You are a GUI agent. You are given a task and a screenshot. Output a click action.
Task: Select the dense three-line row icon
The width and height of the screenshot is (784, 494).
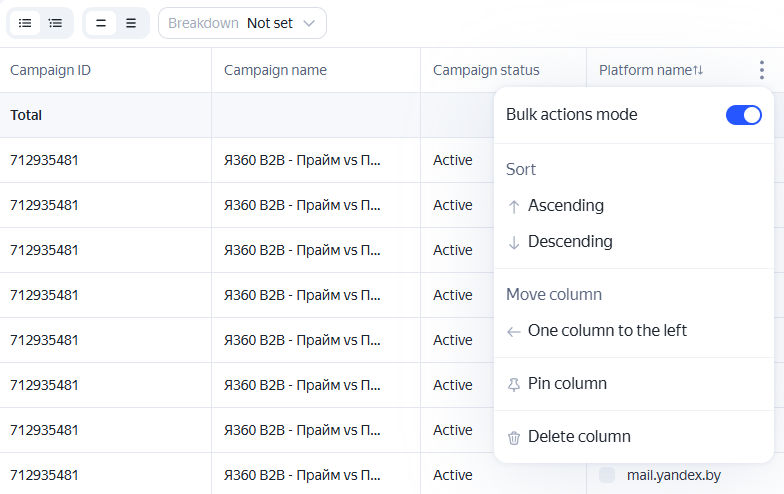[131, 23]
